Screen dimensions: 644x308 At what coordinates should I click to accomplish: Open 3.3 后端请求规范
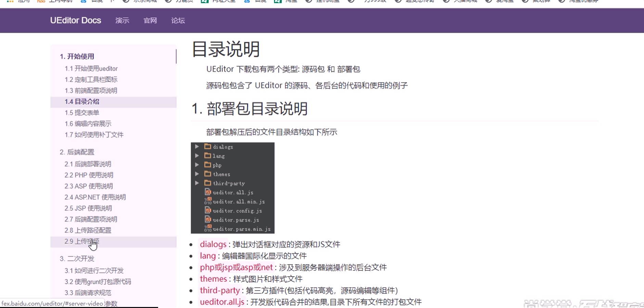tap(88, 293)
